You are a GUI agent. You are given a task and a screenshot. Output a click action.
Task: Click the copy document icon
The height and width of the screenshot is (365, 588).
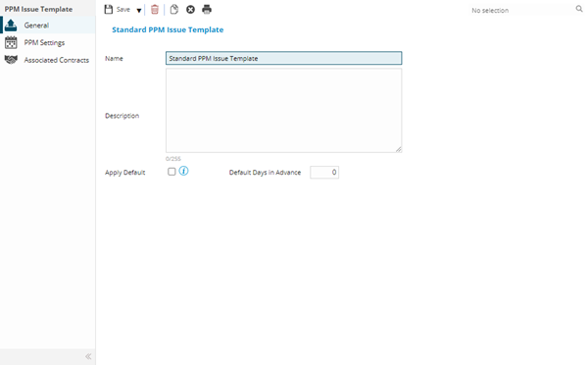tap(174, 10)
